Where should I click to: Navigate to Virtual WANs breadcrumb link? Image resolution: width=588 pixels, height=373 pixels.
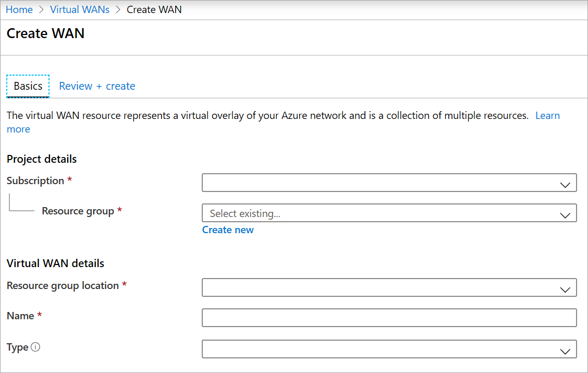[x=80, y=9]
